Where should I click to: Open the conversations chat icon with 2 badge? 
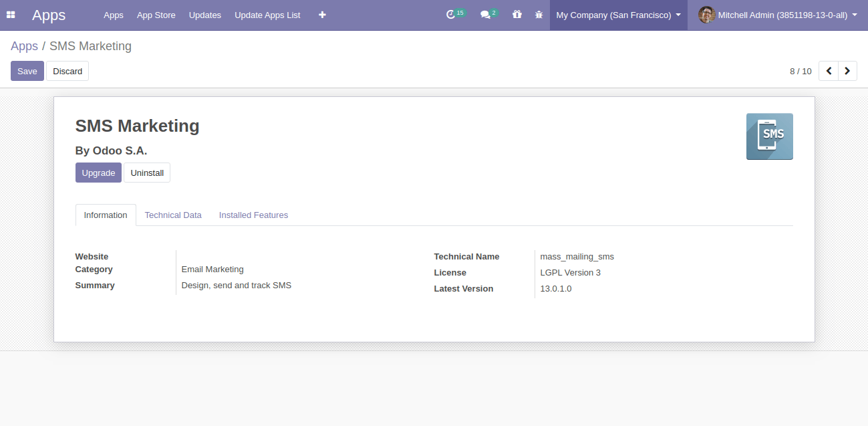click(490, 15)
